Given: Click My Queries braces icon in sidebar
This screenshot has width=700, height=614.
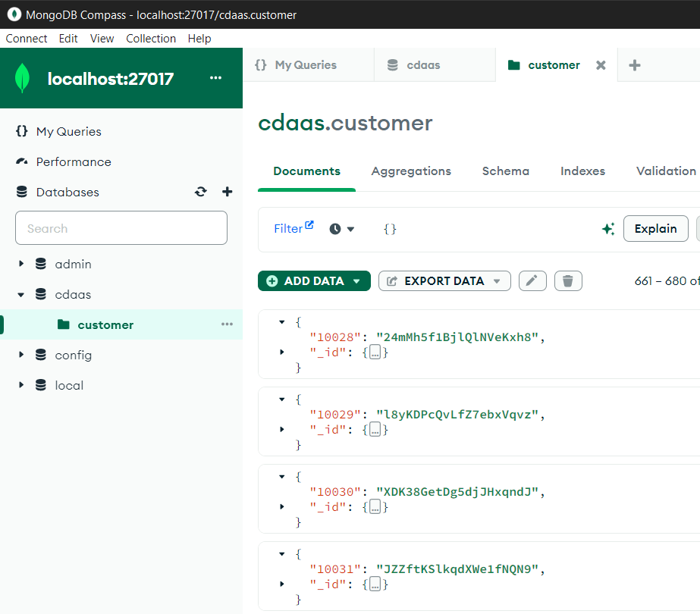Looking at the screenshot, I should click(22, 131).
